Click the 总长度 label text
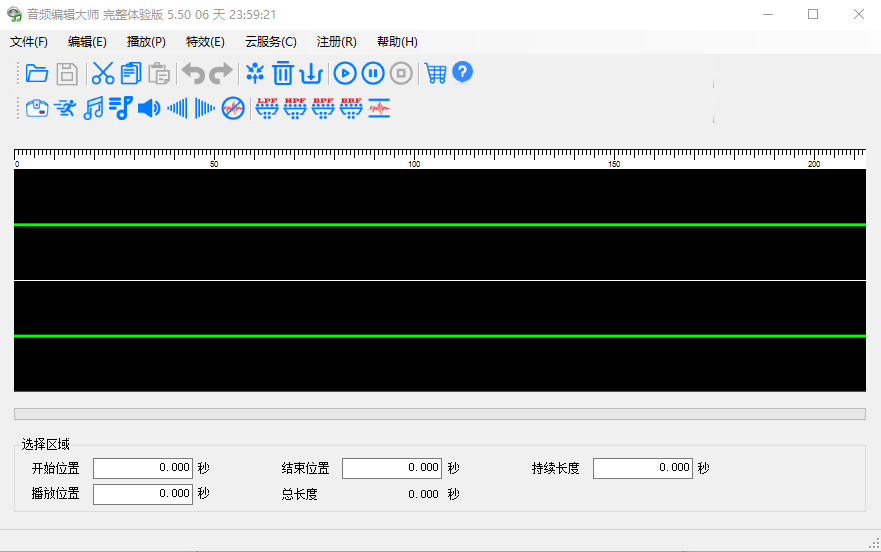This screenshot has height=552, width=881. click(x=299, y=494)
